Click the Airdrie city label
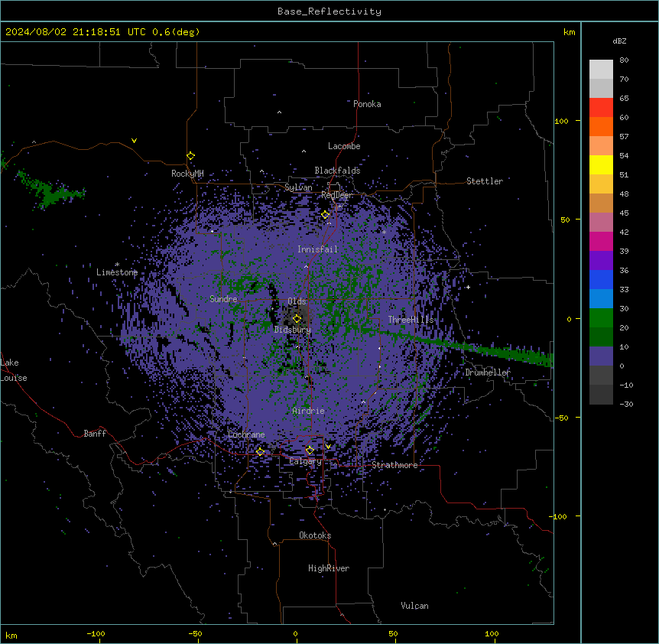Image resolution: width=659 pixels, height=644 pixels. coord(308,411)
